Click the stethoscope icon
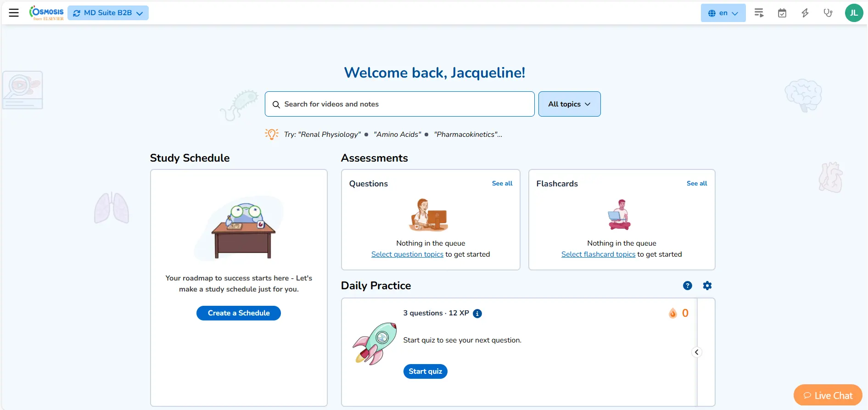 pos(828,13)
